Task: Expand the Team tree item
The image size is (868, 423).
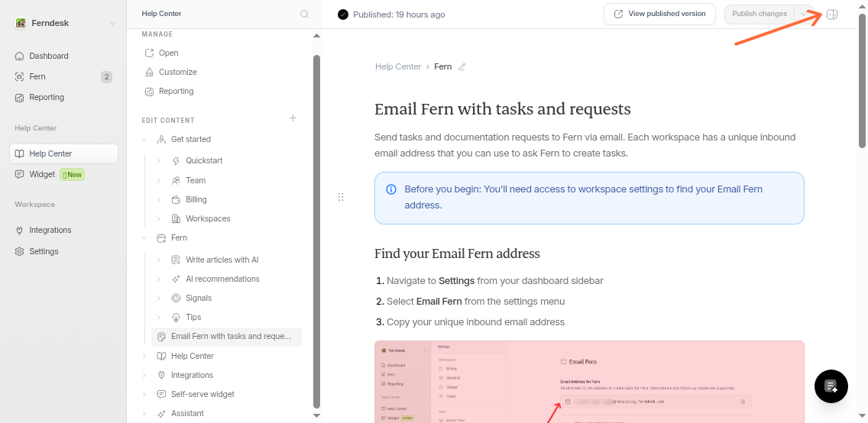Action: point(159,180)
